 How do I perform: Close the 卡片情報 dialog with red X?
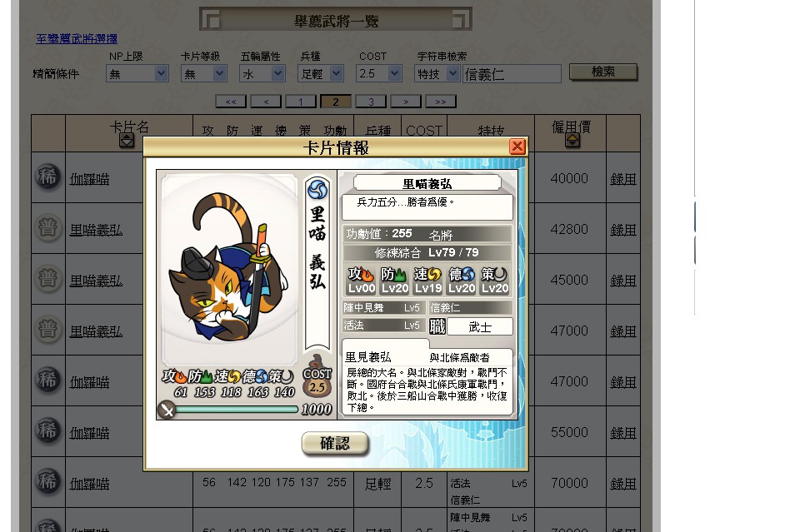(x=517, y=147)
